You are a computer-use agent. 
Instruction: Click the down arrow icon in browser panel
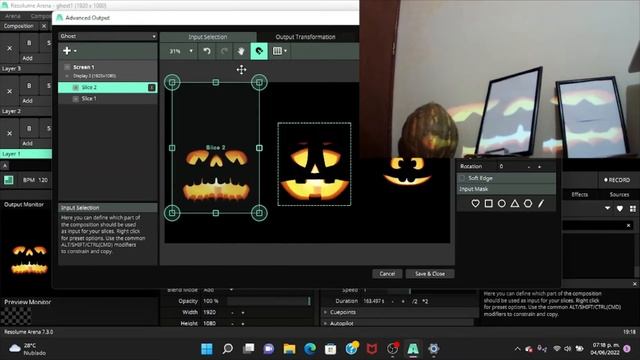[x=607, y=208]
